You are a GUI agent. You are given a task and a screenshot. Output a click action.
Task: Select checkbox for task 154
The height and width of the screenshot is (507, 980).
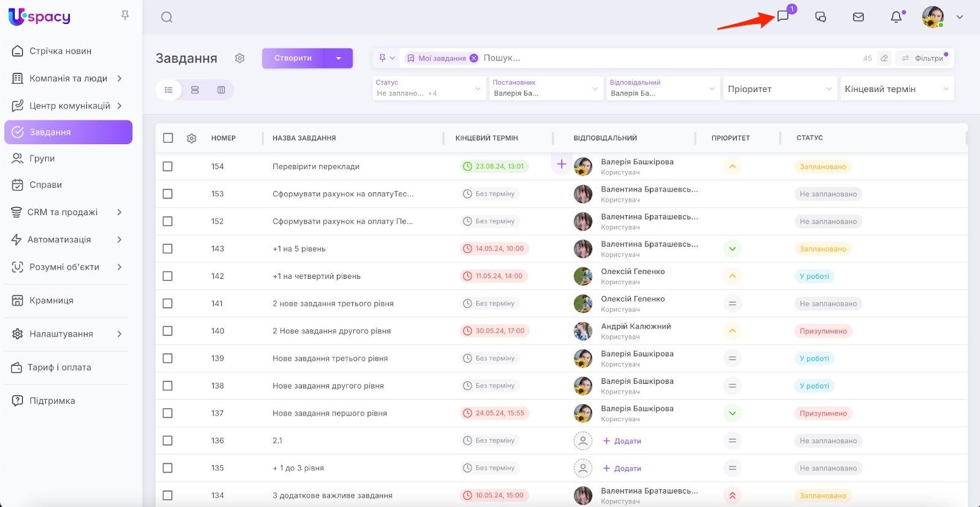tap(168, 167)
